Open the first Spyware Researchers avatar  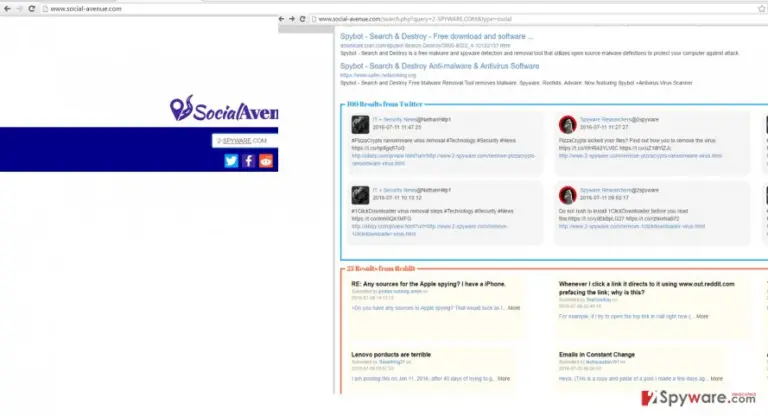click(x=568, y=124)
